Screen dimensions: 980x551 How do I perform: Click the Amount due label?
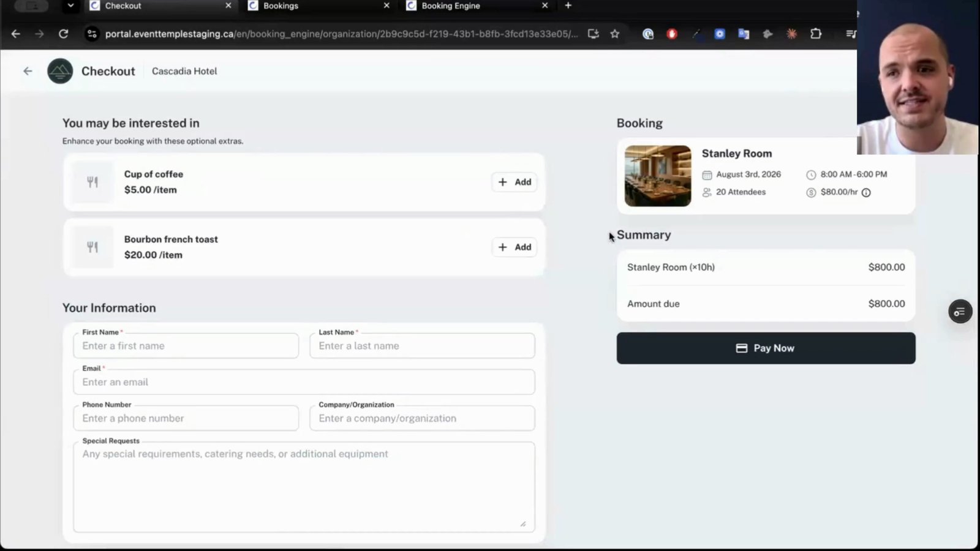[654, 304]
